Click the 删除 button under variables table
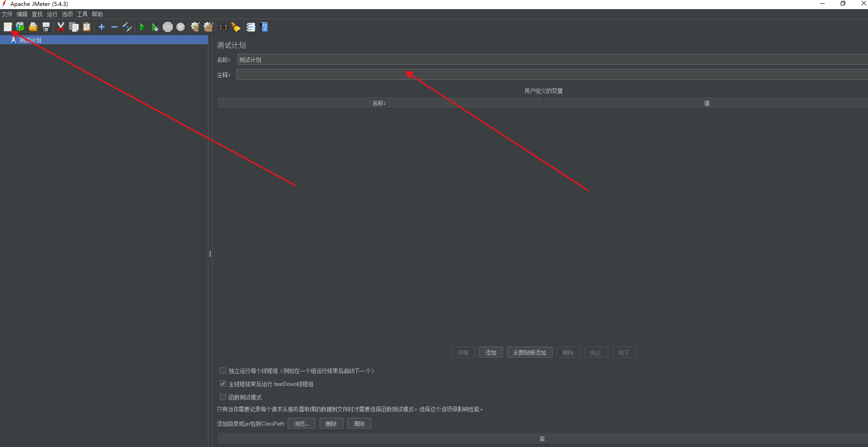Image resolution: width=868 pixels, height=447 pixels. [568, 353]
